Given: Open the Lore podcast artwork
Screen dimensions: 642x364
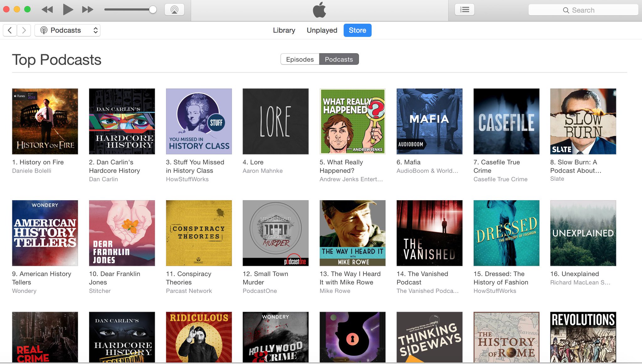Looking at the screenshot, I should coord(276,121).
